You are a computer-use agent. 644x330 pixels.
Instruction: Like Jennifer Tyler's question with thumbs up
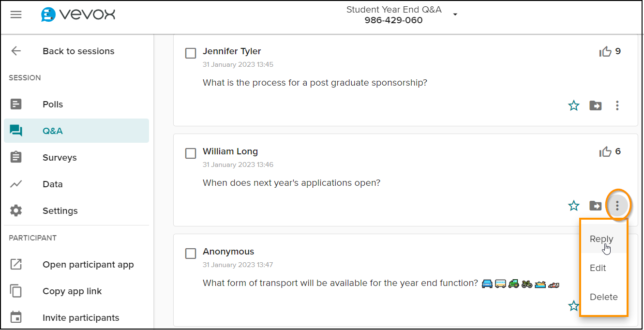605,51
